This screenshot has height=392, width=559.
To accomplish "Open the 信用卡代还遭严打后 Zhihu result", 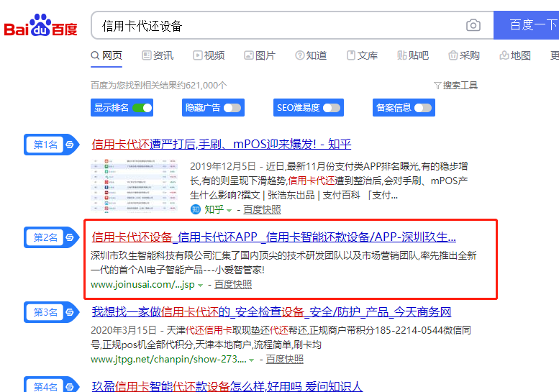I will 222,145.
